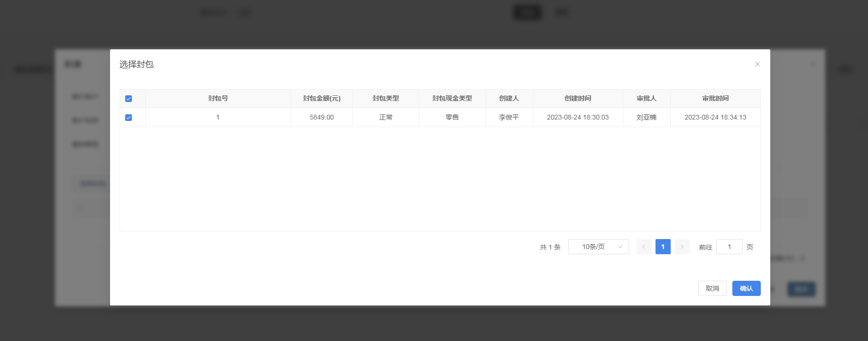
Task: Toggle the select-all checkbox in the table header
Action: tap(129, 99)
